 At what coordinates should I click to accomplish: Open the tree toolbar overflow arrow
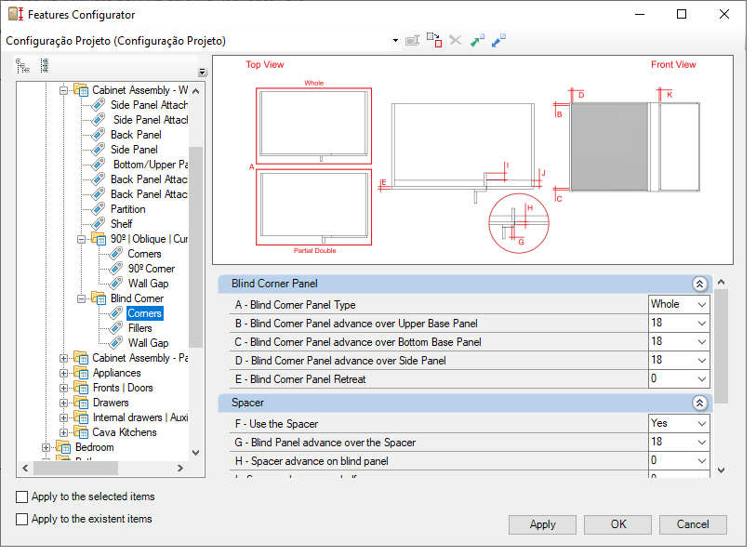pos(203,73)
